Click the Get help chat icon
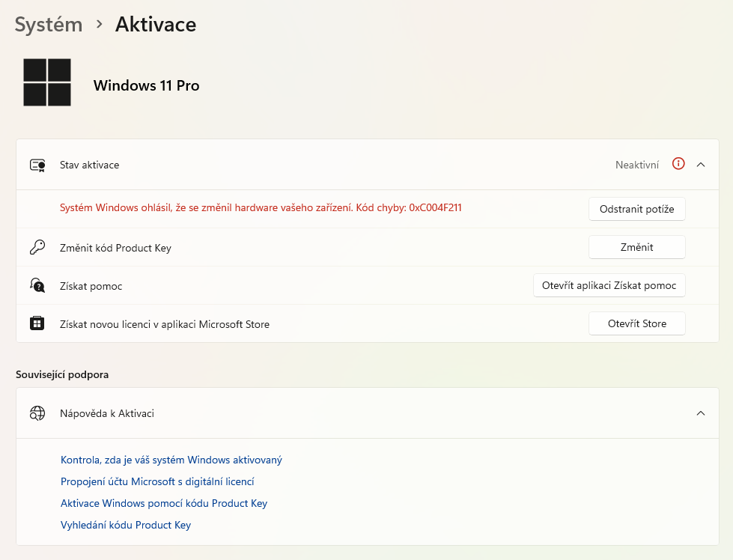The height and width of the screenshot is (560, 733). click(x=37, y=285)
